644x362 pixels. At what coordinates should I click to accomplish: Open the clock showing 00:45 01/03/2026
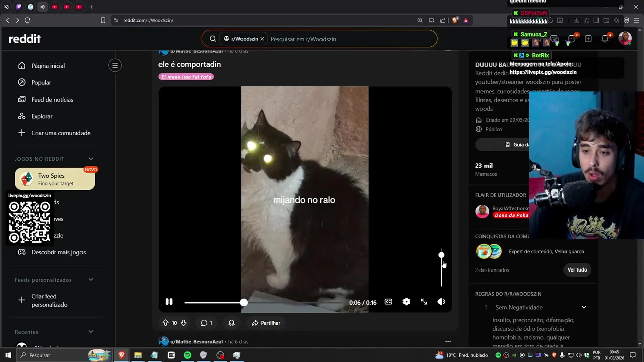[x=615, y=355]
